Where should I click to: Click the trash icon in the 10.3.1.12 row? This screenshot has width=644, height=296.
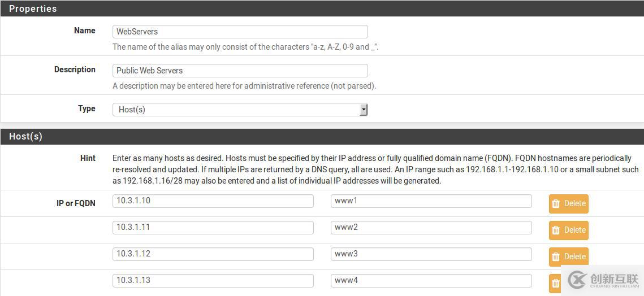click(x=556, y=256)
